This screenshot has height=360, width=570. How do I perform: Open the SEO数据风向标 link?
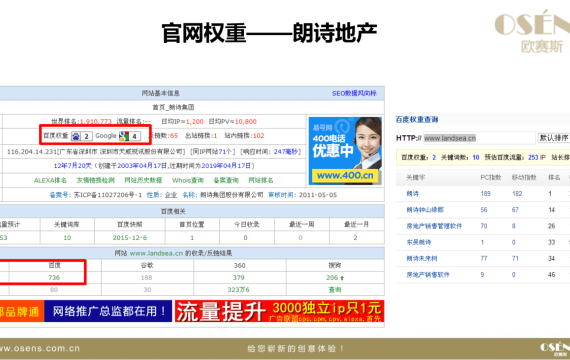[x=354, y=93]
